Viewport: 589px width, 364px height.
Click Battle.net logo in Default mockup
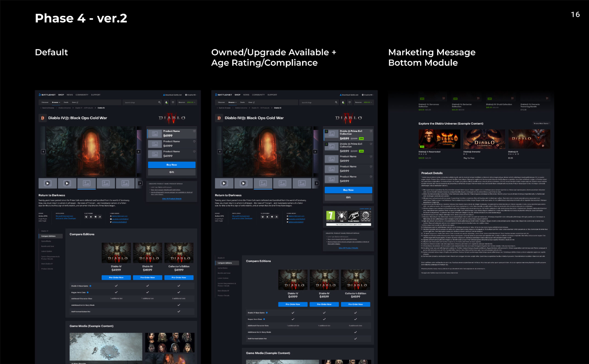(x=47, y=95)
